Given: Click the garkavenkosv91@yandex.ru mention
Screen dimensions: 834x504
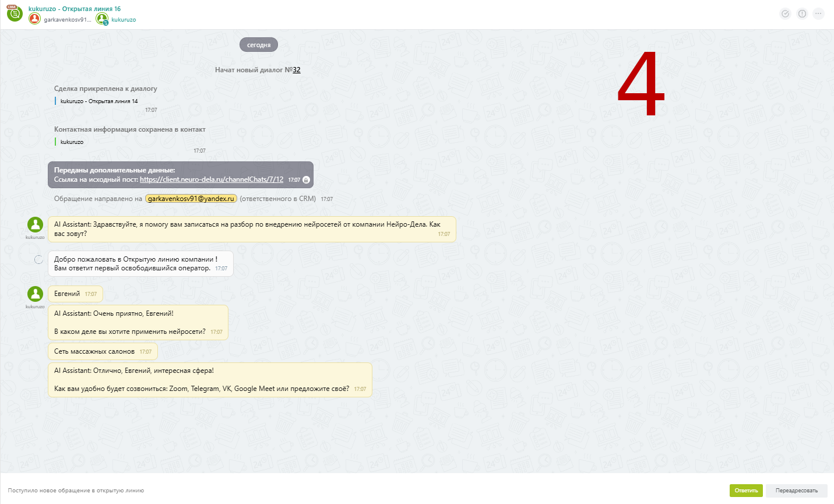Looking at the screenshot, I should coord(191,199).
